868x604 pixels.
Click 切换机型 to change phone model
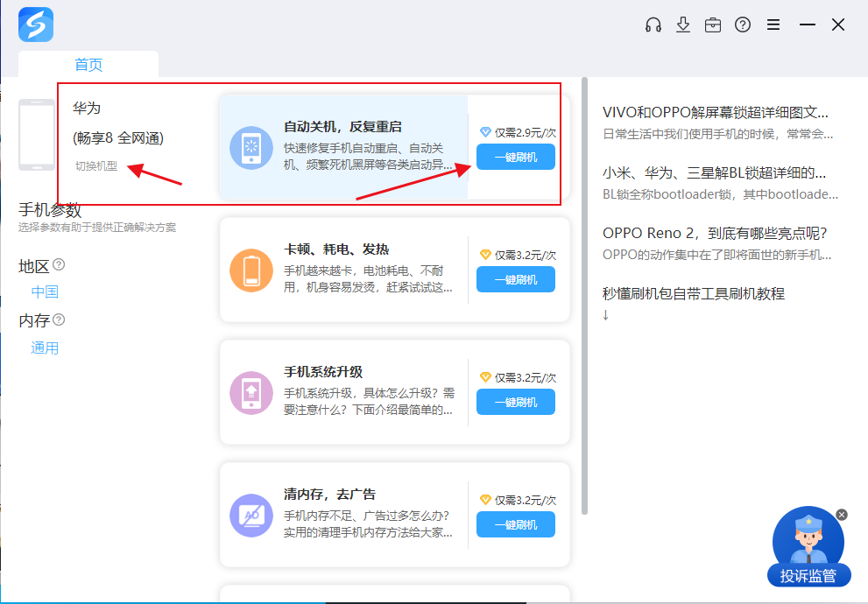(96, 166)
